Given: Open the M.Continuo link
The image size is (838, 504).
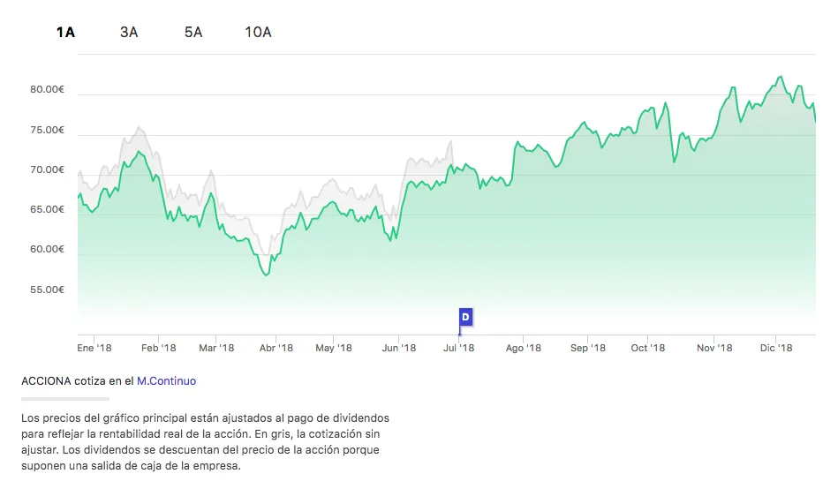Looking at the screenshot, I should [166, 381].
